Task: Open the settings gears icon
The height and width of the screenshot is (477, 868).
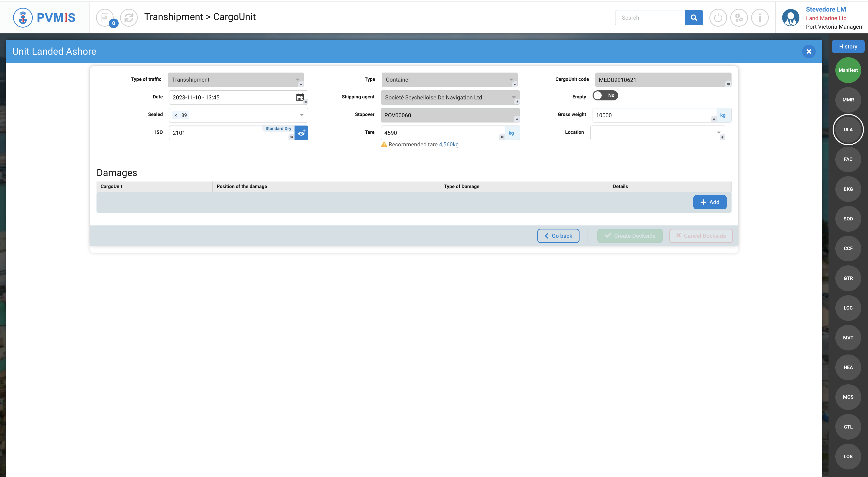Action: click(739, 18)
